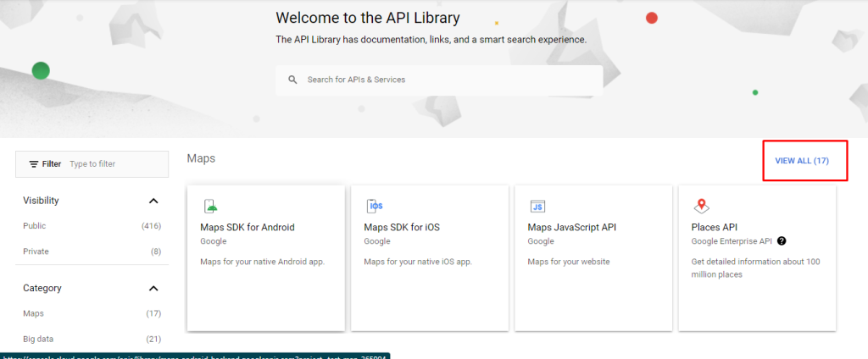Focus the Search for APIs & Services field

(x=449, y=80)
